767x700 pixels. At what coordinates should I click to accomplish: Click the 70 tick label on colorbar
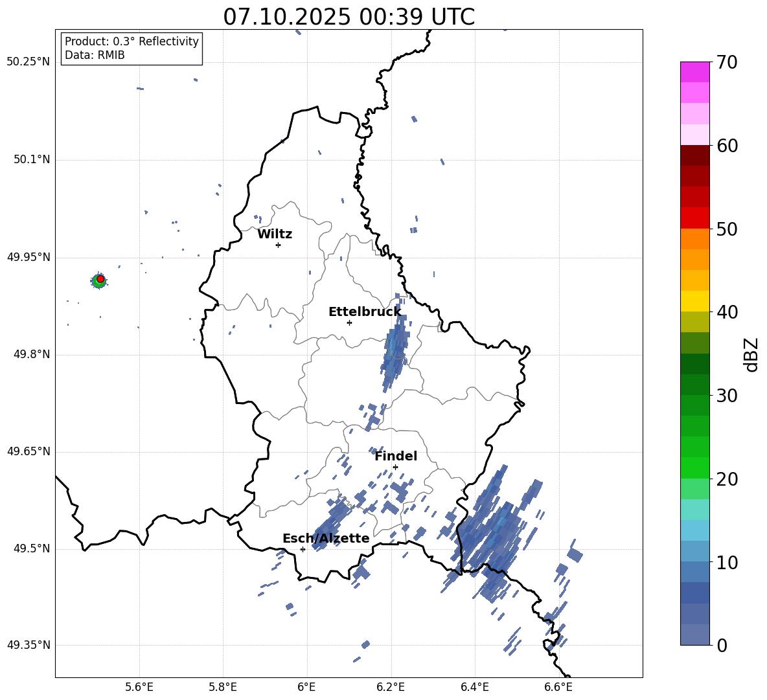click(x=727, y=62)
